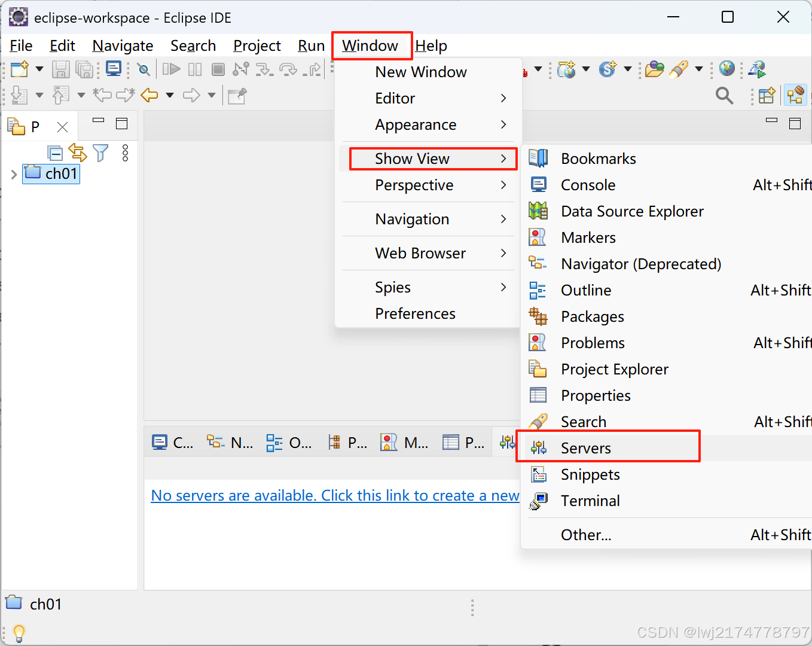
Task: Click the Pin Editor toolbar icon
Action: coord(237,96)
